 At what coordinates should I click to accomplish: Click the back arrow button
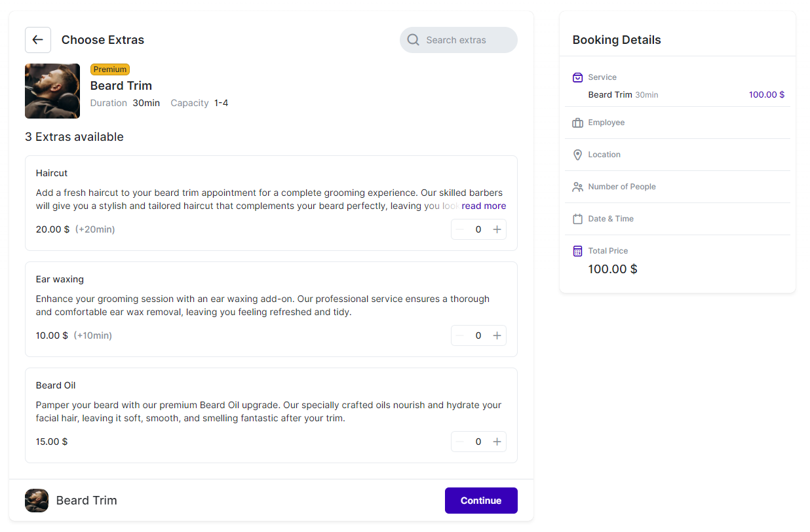(38, 40)
